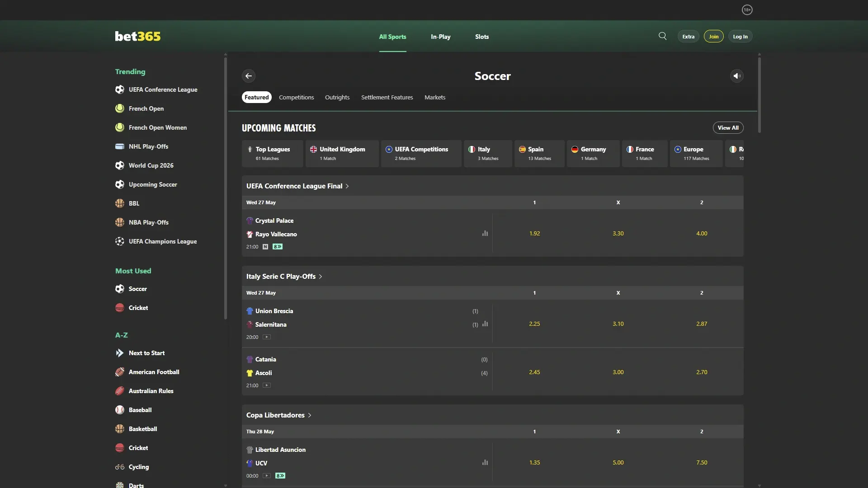Select Next to Start in A-Z

[140, 353]
